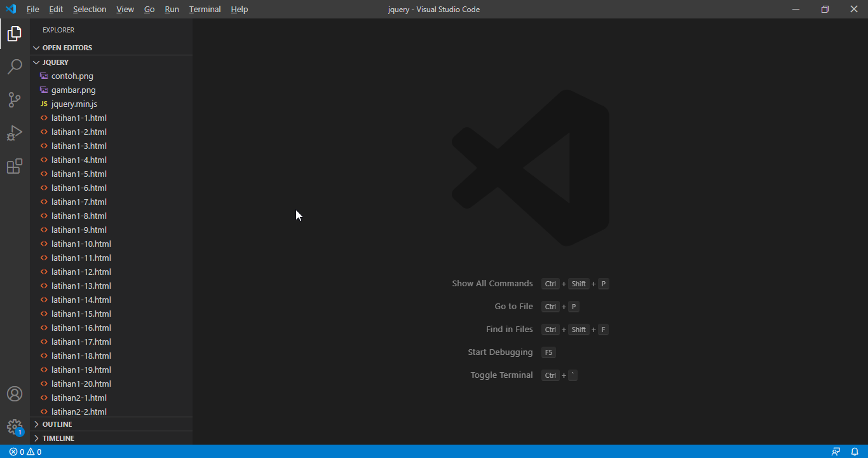Open the Edit menu
Image resolution: width=868 pixels, height=458 pixels.
(56, 10)
